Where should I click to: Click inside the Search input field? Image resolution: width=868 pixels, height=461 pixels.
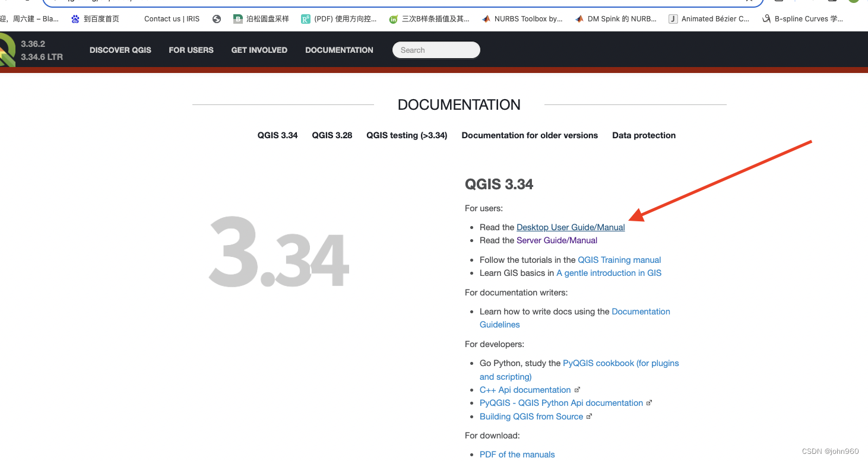point(436,50)
